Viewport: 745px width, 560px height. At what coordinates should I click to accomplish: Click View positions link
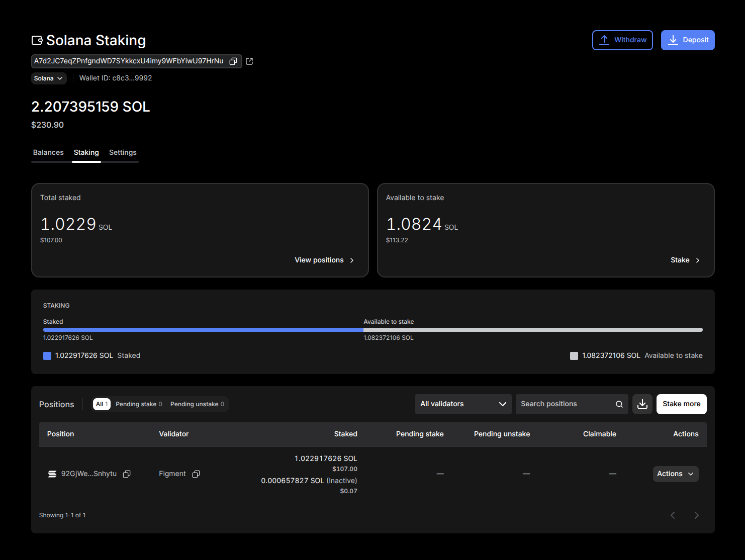coord(324,260)
